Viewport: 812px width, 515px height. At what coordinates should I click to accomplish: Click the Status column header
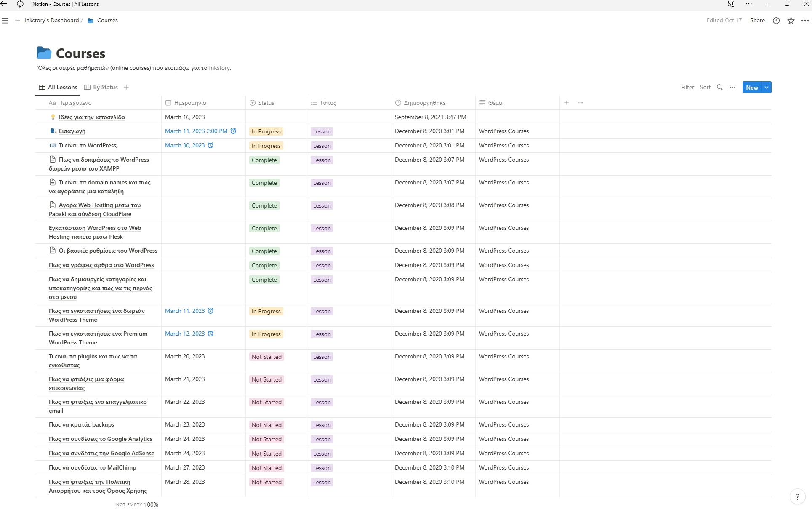pyautogui.click(x=266, y=103)
